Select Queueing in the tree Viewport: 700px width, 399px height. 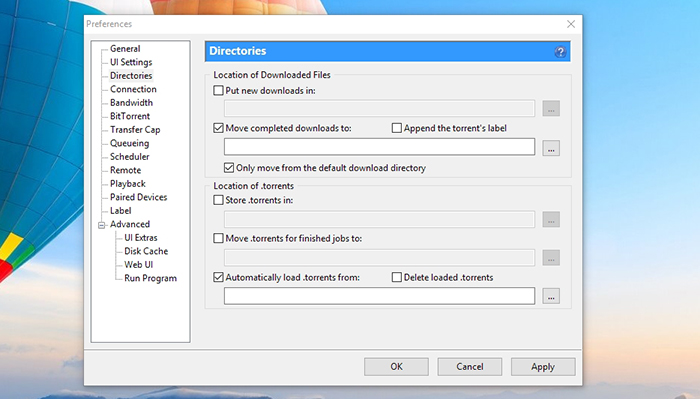[x=129, y=143]
